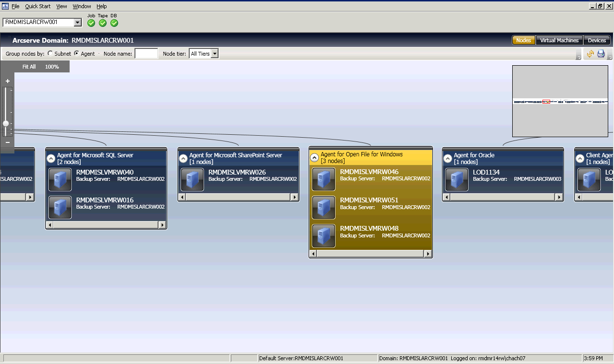
Task: Click the print icon in toolbar
Action: [x=601, y=54]
